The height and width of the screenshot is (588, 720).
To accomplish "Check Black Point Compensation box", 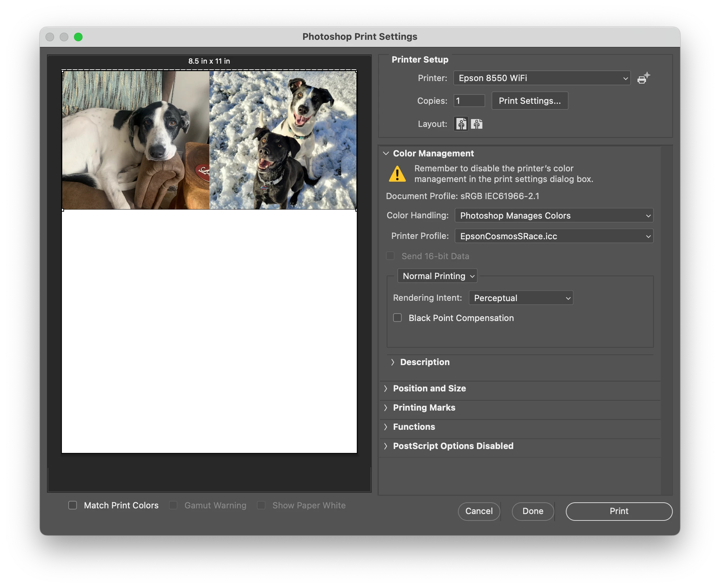I will (x=397, y=318).
